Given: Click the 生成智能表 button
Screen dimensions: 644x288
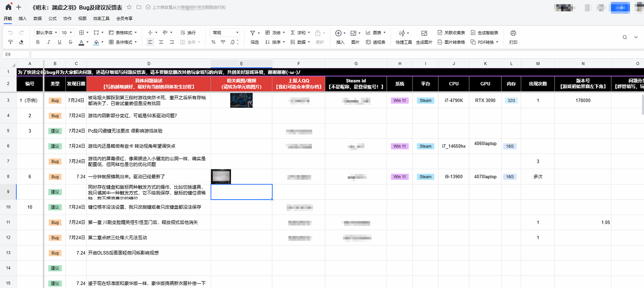Looking at the screenshot, I should point(485,33).
